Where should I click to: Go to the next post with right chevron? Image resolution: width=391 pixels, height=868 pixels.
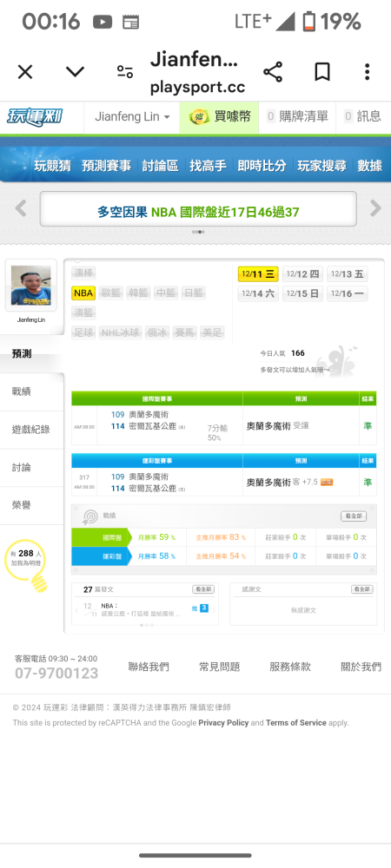214,610
